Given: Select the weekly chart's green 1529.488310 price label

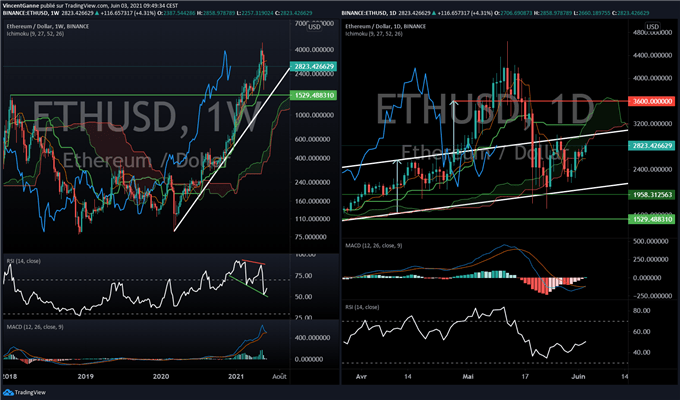Looking at the screenshot, I should [x=314, y=95].
